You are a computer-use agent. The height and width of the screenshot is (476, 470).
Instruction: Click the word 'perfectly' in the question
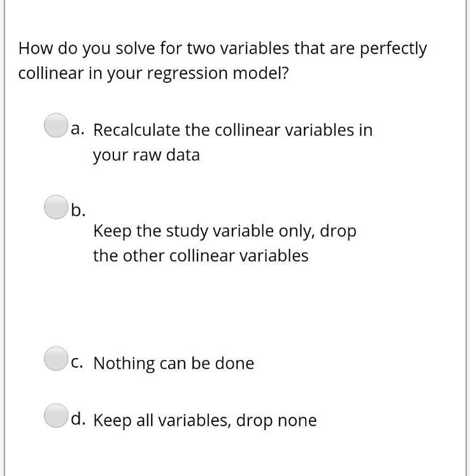point(393,49)
